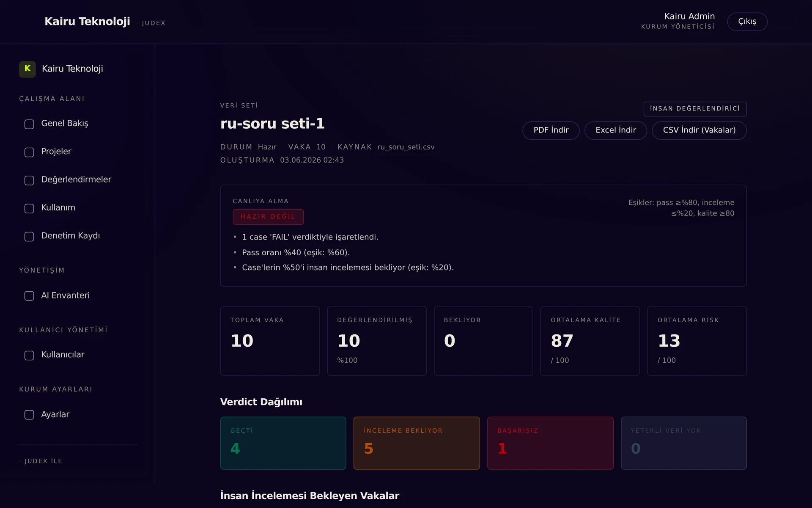
Task: Click the dataset title ru-soru seti-1
Action: pyautogui.click(x=272, y=124)
